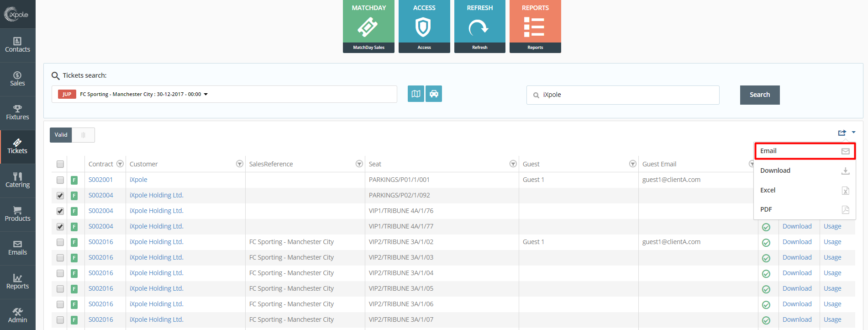Click the stadium map icon button
868x330 pixels.
pyautogui.click(x=416, y=94)
